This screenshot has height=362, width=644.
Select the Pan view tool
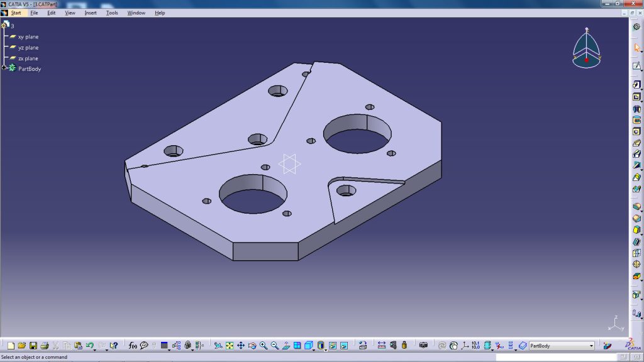(241, 346)
